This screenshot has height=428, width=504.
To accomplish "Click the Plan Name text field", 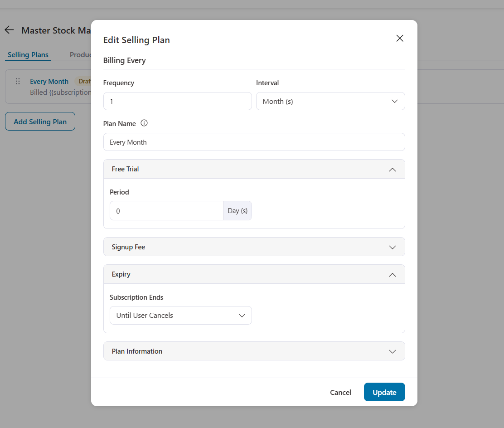I will [x=254, y=142].
